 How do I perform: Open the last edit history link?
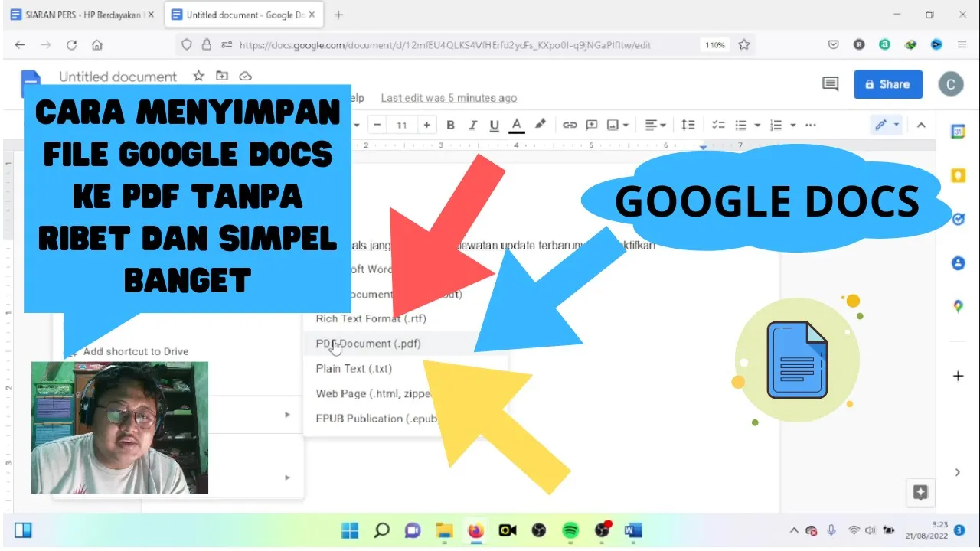point(449,98)
